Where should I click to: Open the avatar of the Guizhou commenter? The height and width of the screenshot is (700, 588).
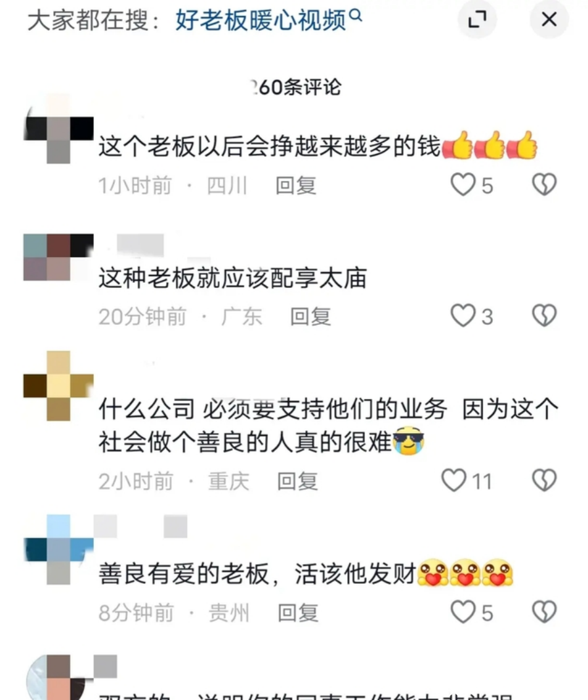(x=58, y=550)
